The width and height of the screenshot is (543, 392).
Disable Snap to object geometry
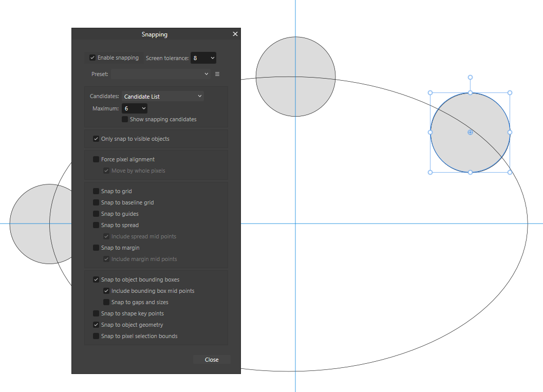96,324
